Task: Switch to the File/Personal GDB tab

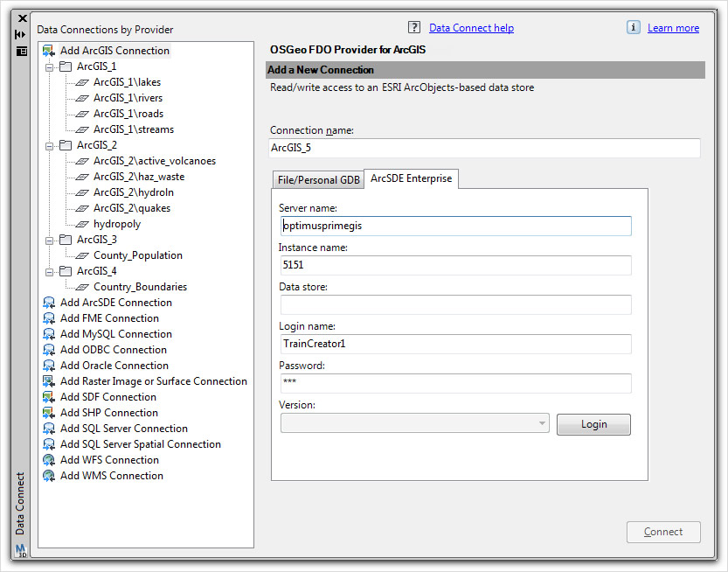Action: point(318,180)
